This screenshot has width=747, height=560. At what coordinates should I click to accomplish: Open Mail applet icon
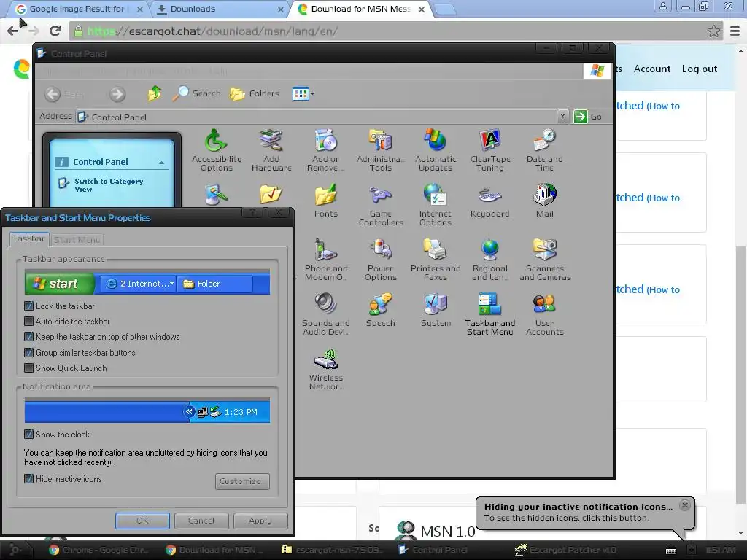pyautogui.click(x=544, y=201)
